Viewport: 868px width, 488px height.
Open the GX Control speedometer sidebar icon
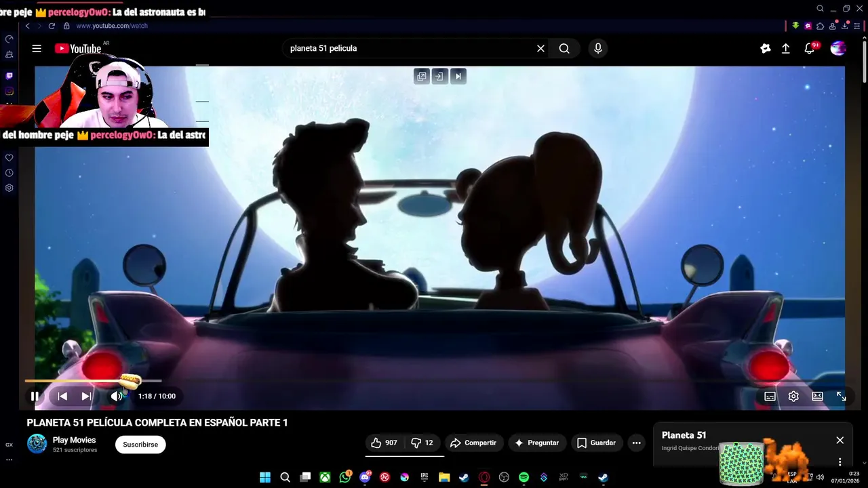[9, 39]
